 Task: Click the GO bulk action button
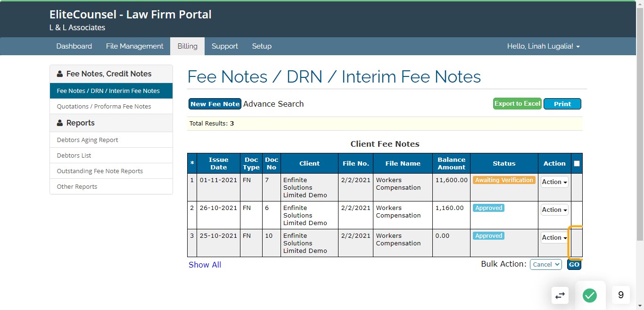[574, 265]
